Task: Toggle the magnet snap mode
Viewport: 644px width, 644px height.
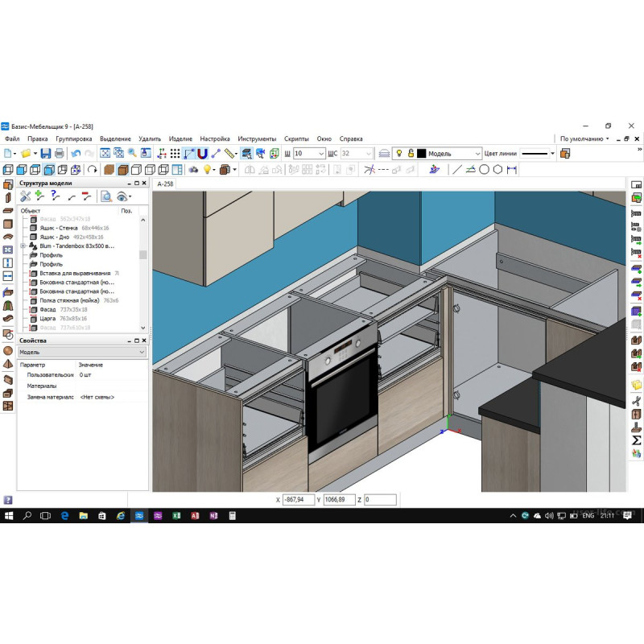Action: (203, 153)
